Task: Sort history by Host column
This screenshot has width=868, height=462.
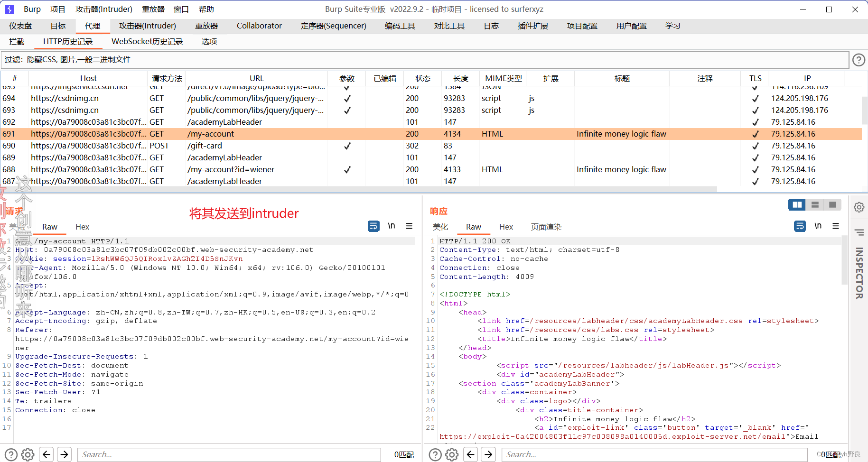Action: (88, 78)
